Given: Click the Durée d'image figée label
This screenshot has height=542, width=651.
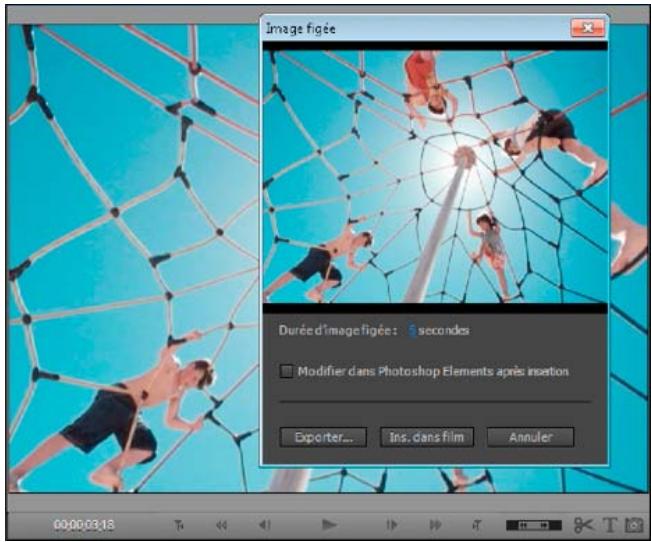Looking at the screenshot, I should (x=338, y=331).
